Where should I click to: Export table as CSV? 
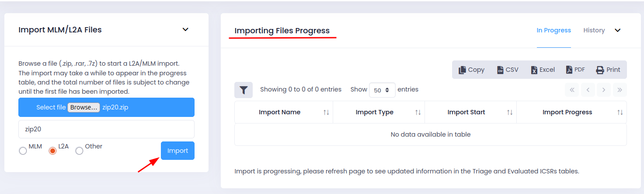click(507, 70)
